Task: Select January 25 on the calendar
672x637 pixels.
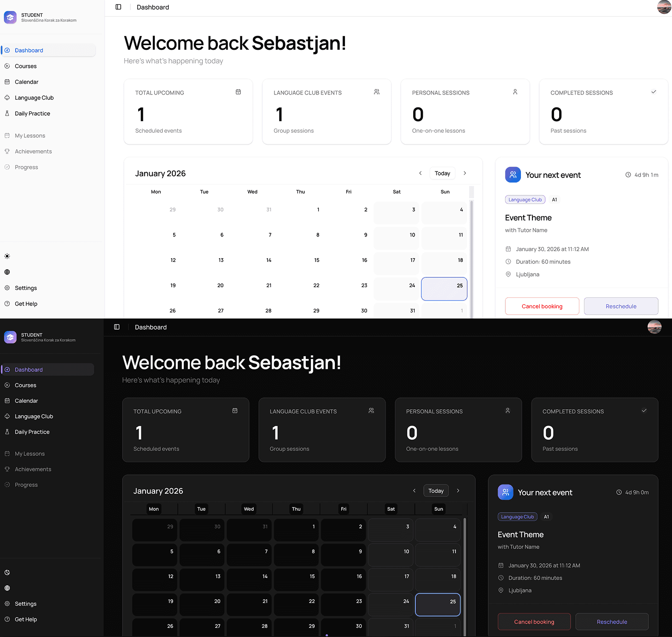Action: coord(444,289)
